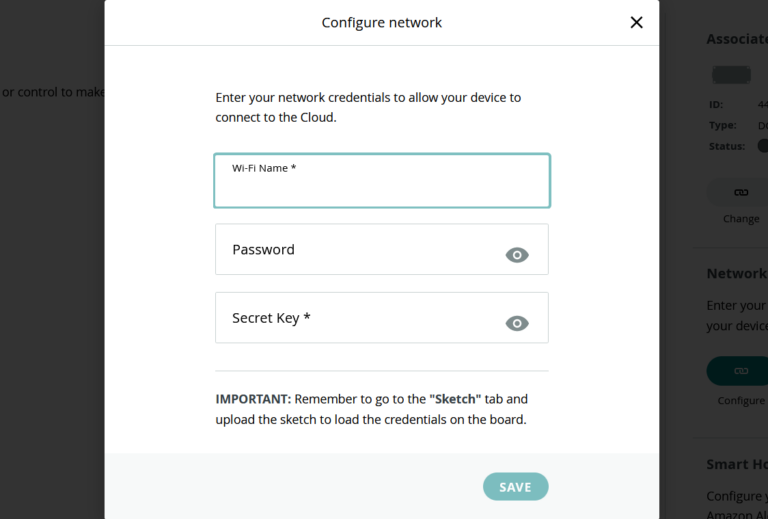The height and width of the screenshot is (519, 768).
Task: Click the device Status indicator pill
Action: point(763,146)
